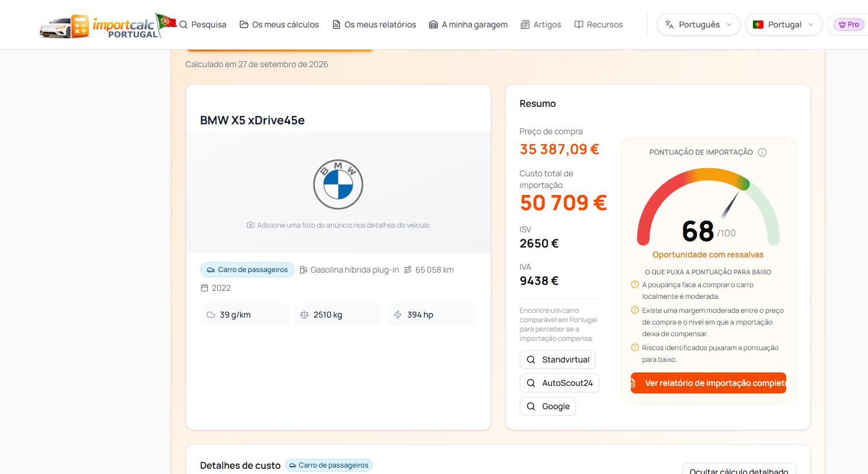
Task: Expand the Português language dropdown
Action: (x=699, y=25)
